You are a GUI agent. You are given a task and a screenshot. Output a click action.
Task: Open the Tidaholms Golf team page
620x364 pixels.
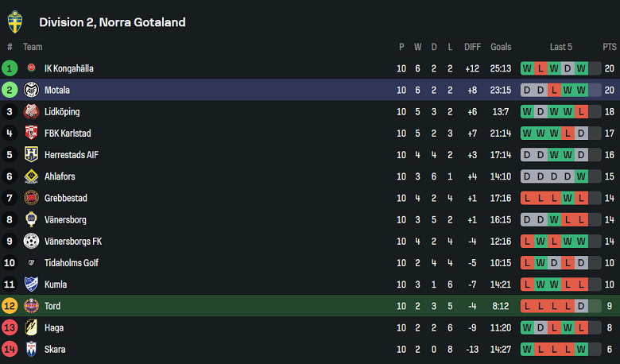(x=72, y=263)
